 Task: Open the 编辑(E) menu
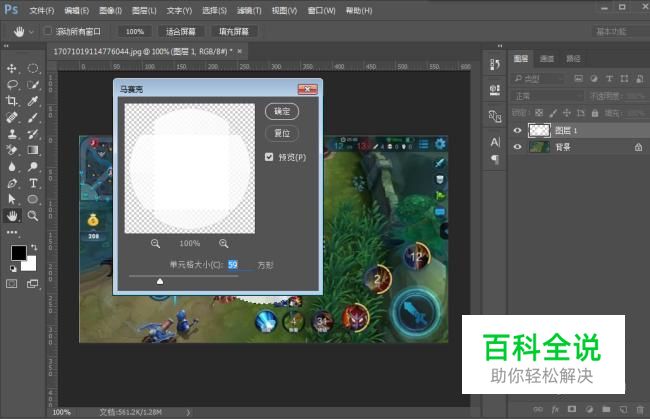coord(76,10)
